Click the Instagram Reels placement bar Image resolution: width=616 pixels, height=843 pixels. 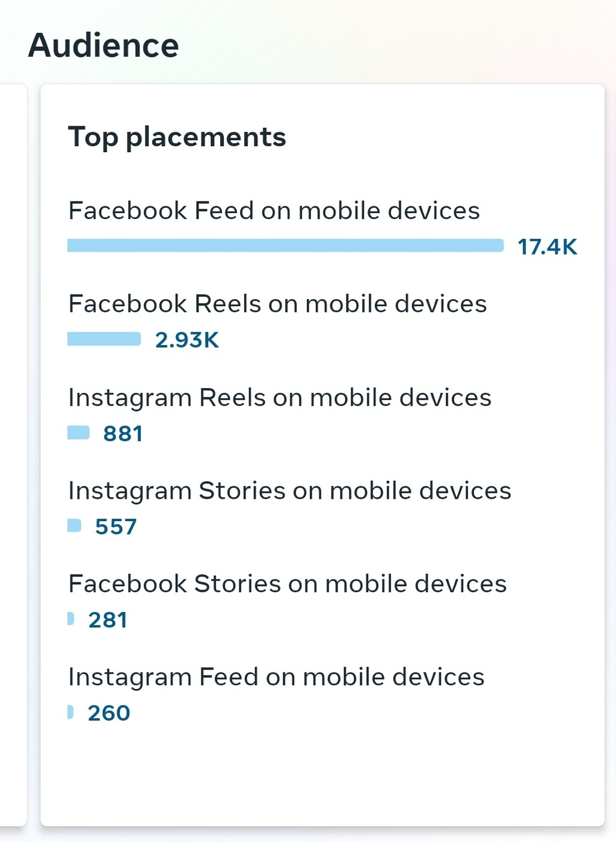tap(78, 433)
